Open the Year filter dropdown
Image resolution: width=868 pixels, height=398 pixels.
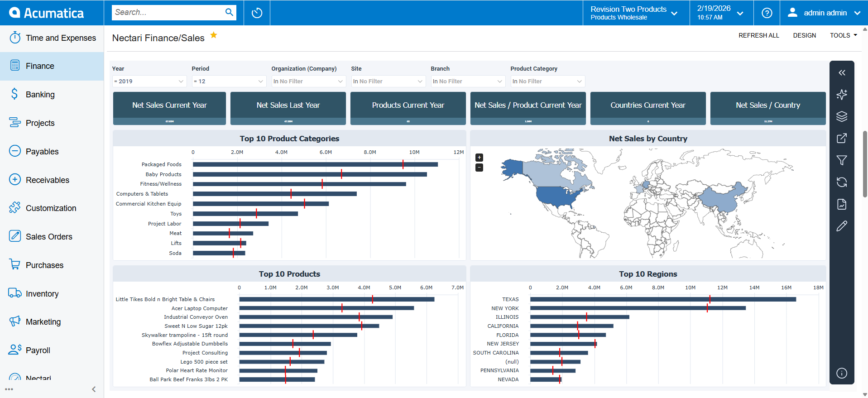click(x=149, y=82)
